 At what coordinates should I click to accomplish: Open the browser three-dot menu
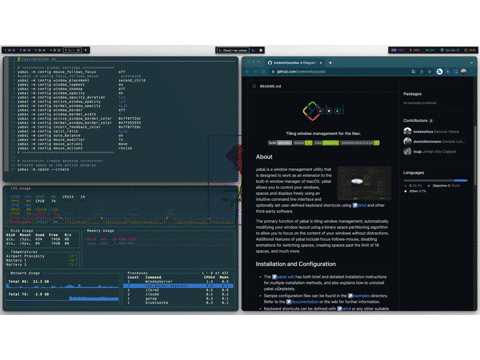pyautogui.click(x=472, y=71)
